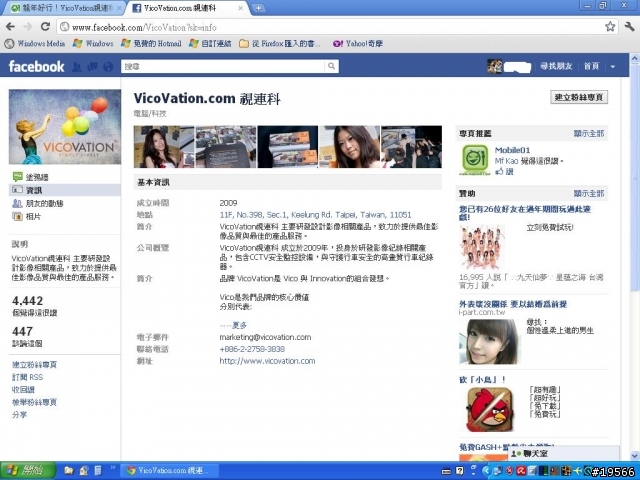
Task: Open the address link 11F, No.398 Keelung Rd
Action: pos(316,215)
